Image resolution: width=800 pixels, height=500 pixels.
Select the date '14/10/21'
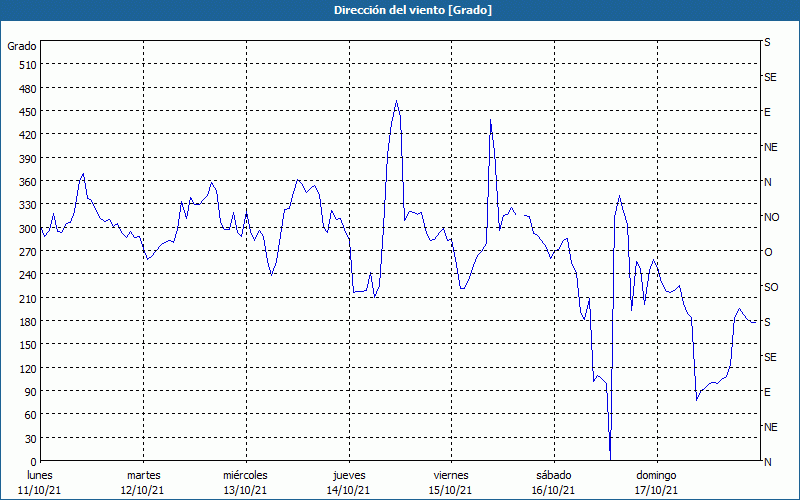click(x=348, y=490)
